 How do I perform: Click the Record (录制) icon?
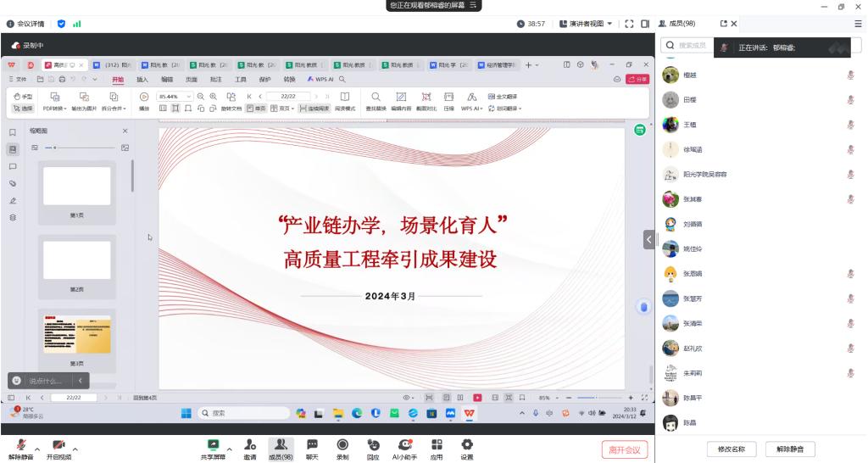[x=342, y=445]
